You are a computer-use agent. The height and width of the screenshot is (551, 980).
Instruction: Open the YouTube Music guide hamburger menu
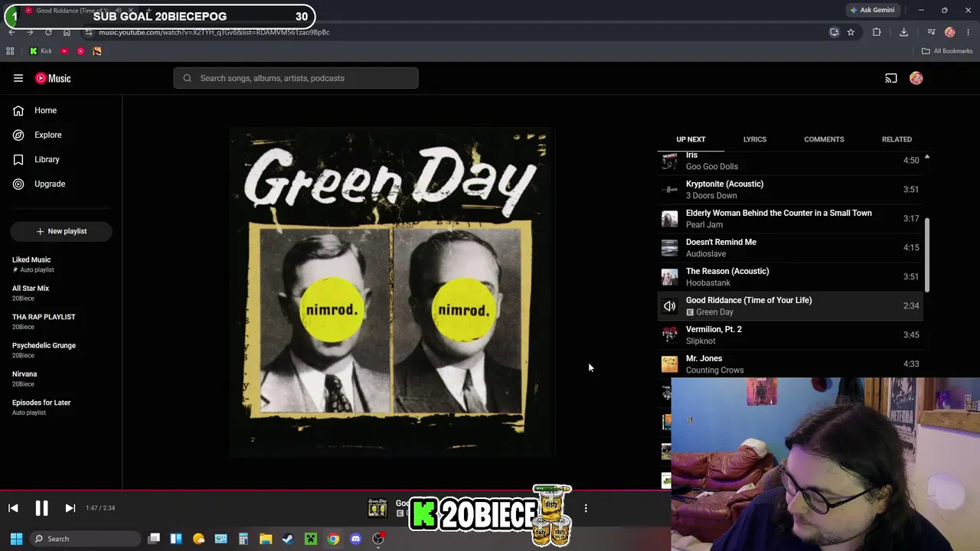point(18,78)
